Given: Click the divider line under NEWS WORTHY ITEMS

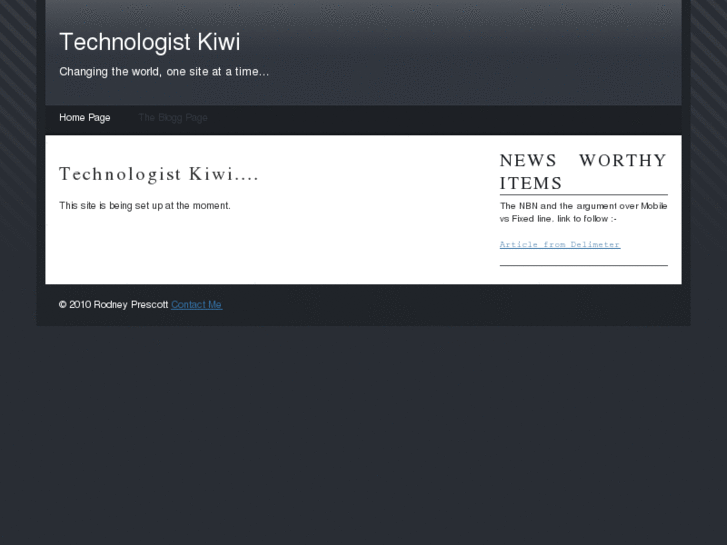Looking at the screenshot, I should point(583,195).
